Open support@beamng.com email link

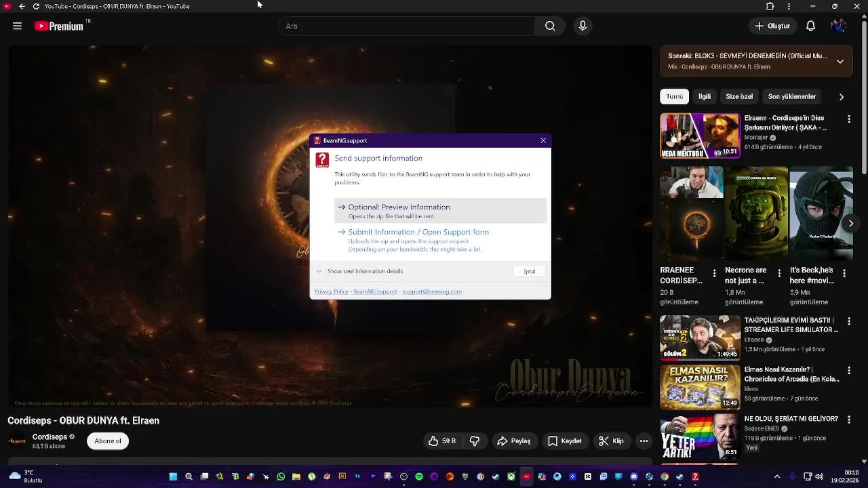432,291
